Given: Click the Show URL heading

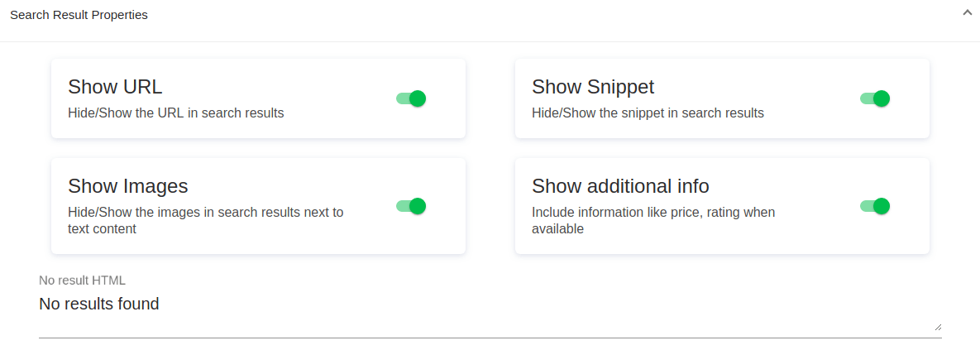Looking at the screenshot, I should click(115, 87).
